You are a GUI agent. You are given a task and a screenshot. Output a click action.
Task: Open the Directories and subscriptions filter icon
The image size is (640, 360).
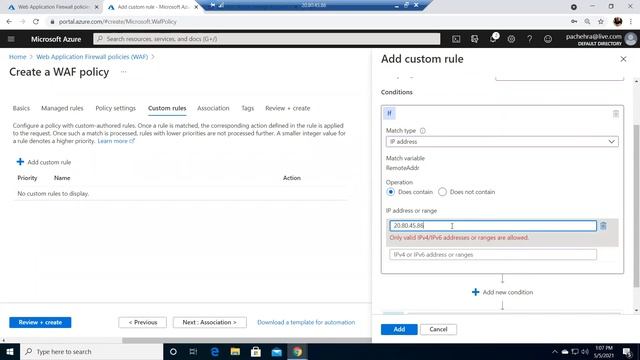[474, 39]
